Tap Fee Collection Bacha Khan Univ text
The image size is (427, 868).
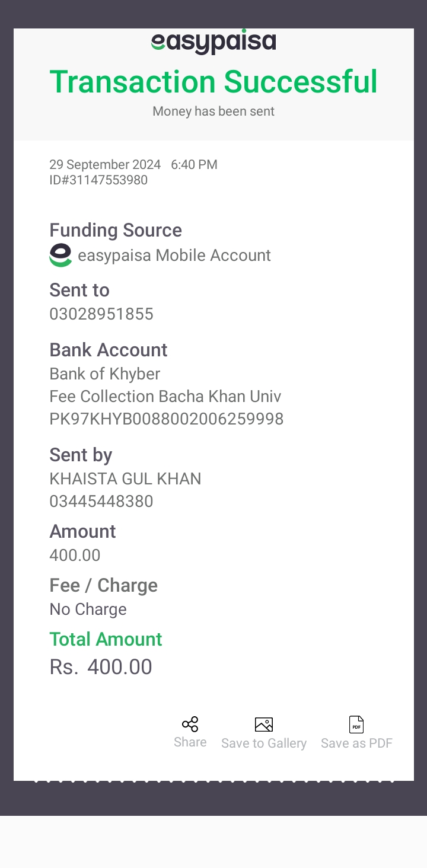coord(165,397)
